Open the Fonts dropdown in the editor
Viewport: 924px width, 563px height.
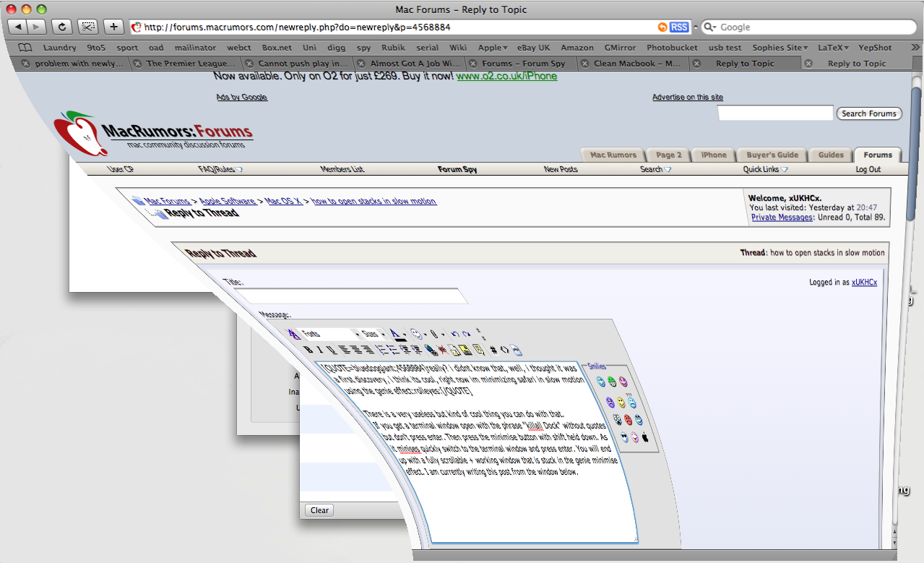pyautogui.click(x=329, y=334)
